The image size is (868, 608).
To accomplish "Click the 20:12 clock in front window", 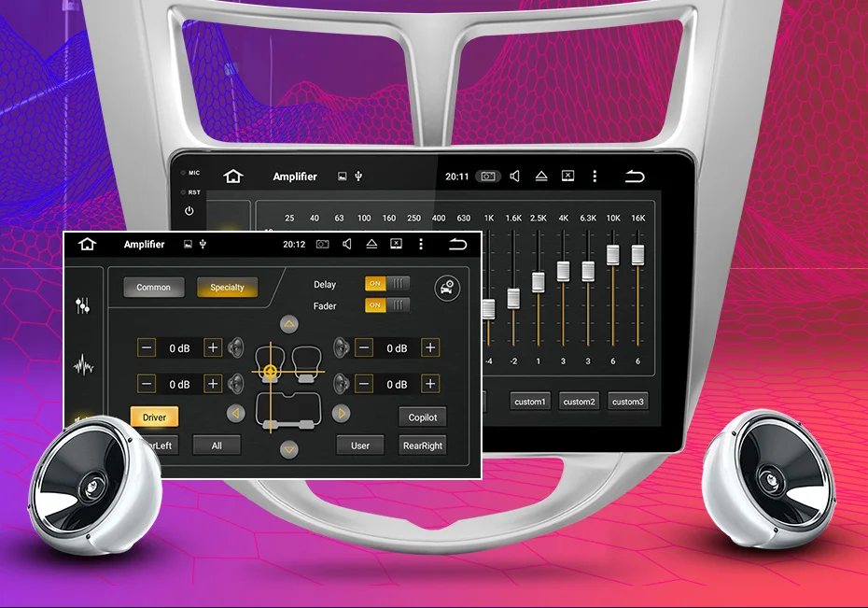I will [294, 244].
